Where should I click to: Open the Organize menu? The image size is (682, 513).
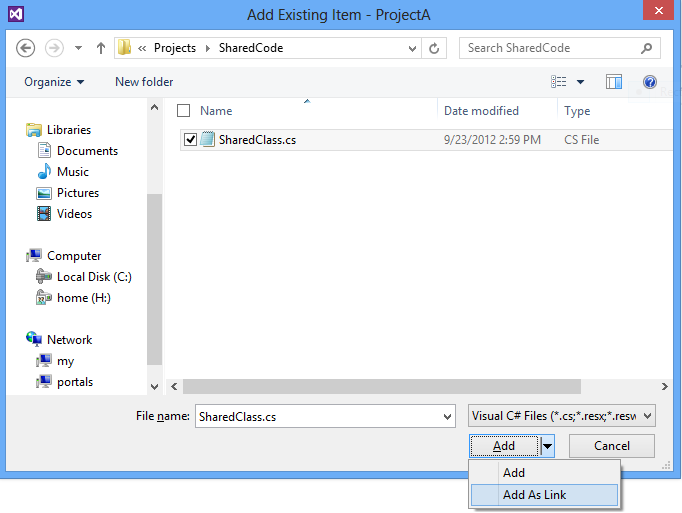pos(54,82)
